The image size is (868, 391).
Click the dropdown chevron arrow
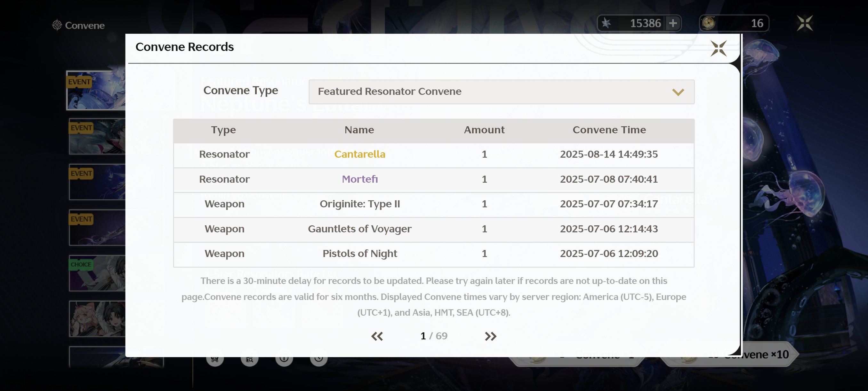(678, 92)
